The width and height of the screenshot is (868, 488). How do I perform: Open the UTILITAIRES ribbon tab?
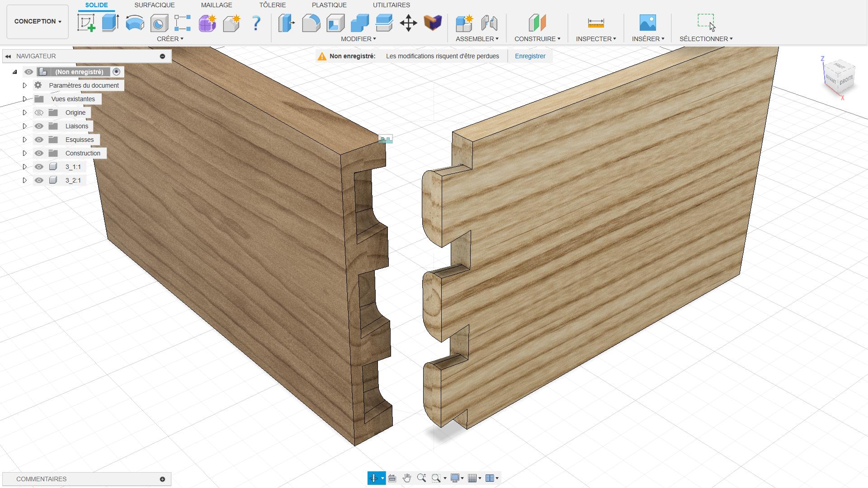tap(392, 5)
